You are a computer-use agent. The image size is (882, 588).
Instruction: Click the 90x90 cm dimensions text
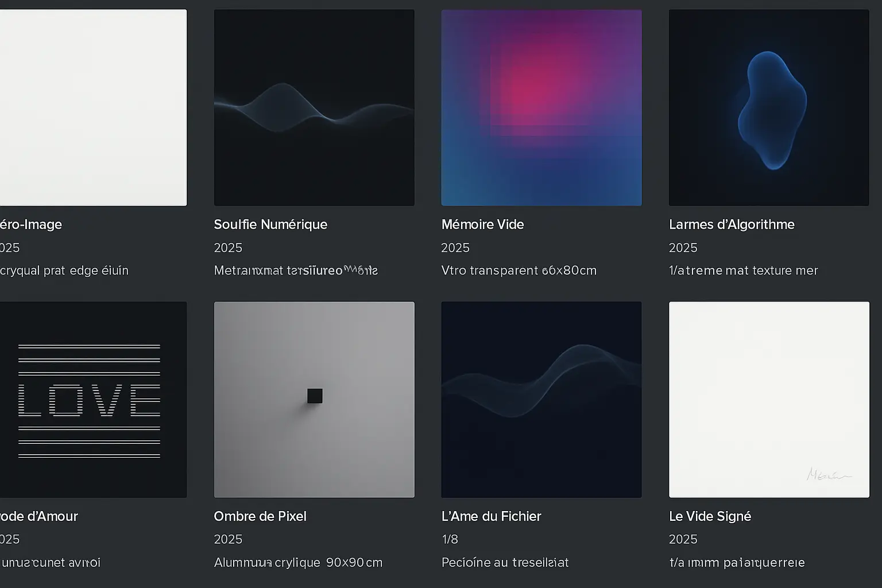[x=354, y=563]
